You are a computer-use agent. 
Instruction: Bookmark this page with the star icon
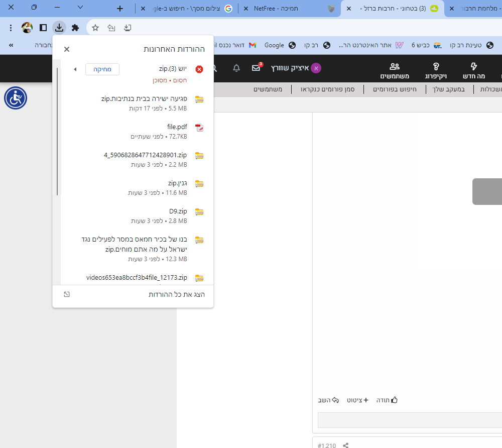(x=95, y=28)
